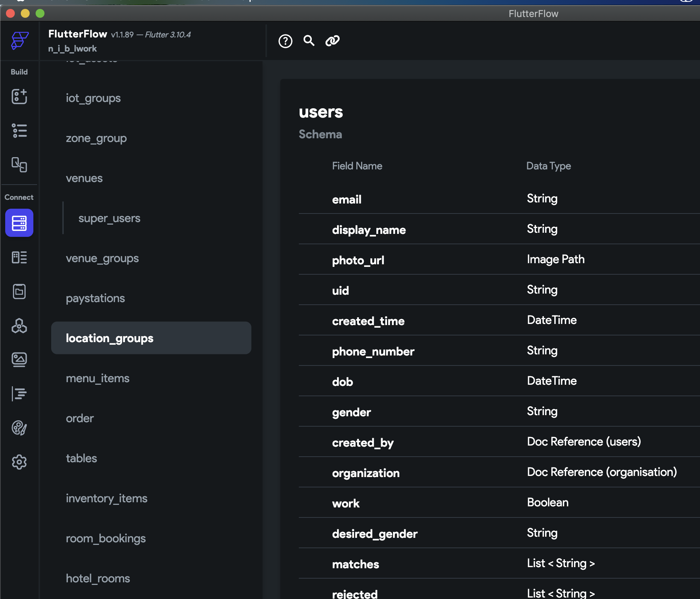Image resolution: width=700 pixels, height=599 pixels.
Task: Open the Theme settings palette icon
Action: tap(19, 428)
